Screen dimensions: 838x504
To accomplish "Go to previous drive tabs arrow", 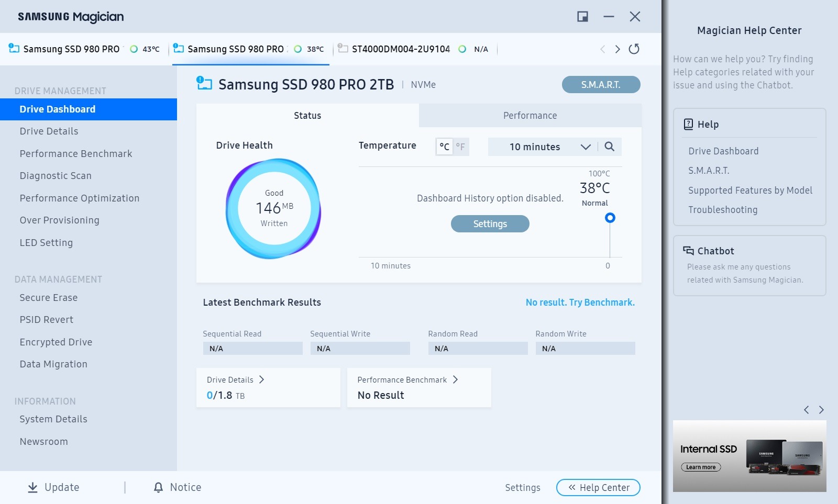I will pyautogui.click(x=603, y=49).
